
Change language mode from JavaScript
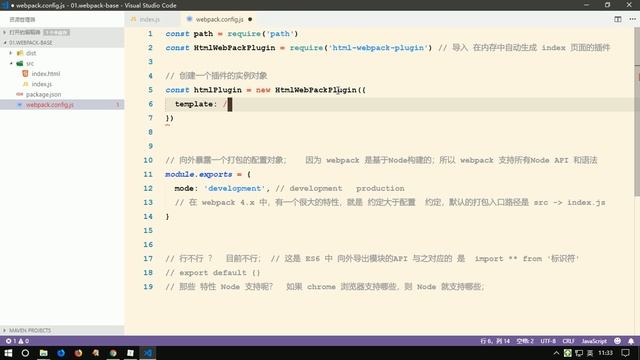point(594,341)
